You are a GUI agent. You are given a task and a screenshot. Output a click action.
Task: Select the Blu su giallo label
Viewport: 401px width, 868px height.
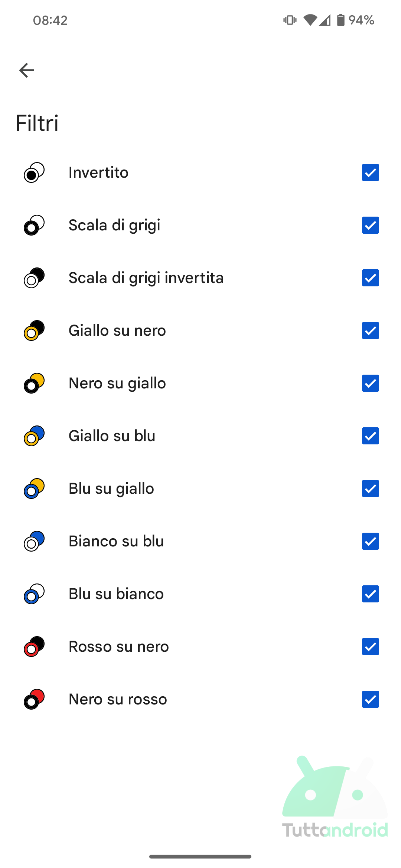tap(111, 489)
